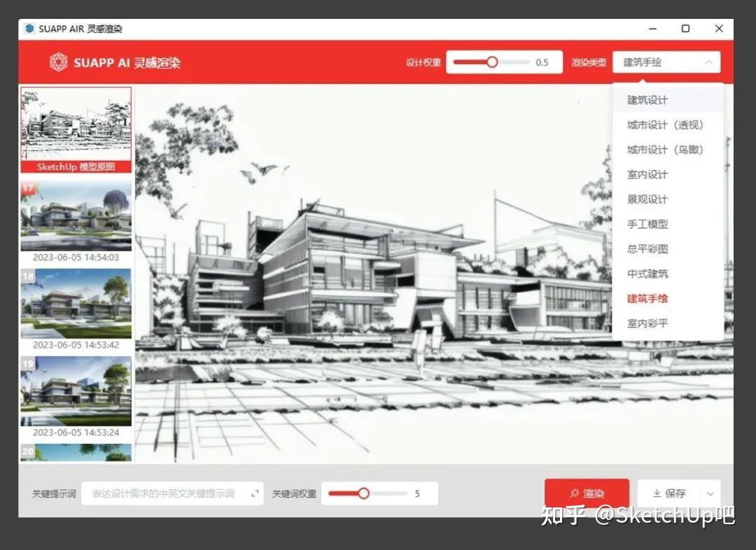756x550 pixels.
Task: Select 景观设计 render type
Action: [x=668, y=199]
